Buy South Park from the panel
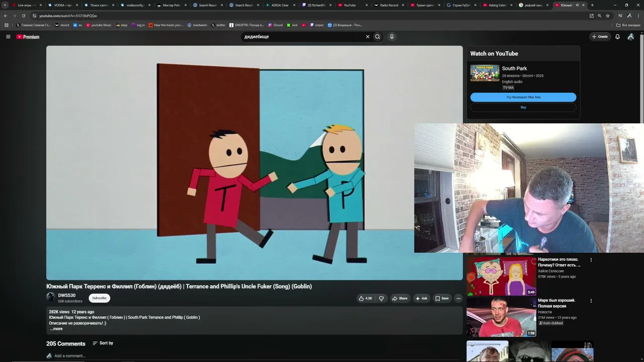644x362 pixels. (523, 107)
